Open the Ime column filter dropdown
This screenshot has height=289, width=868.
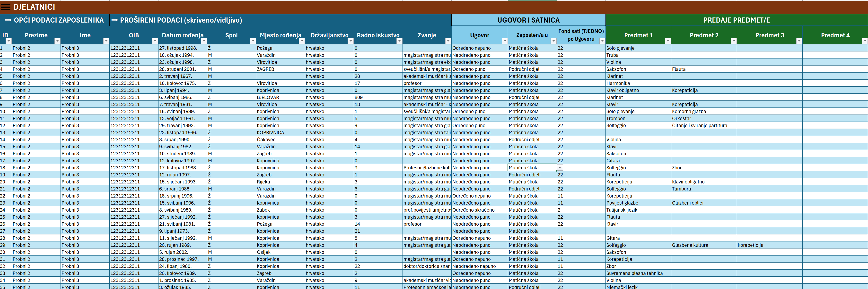click(x=106, y=41)
